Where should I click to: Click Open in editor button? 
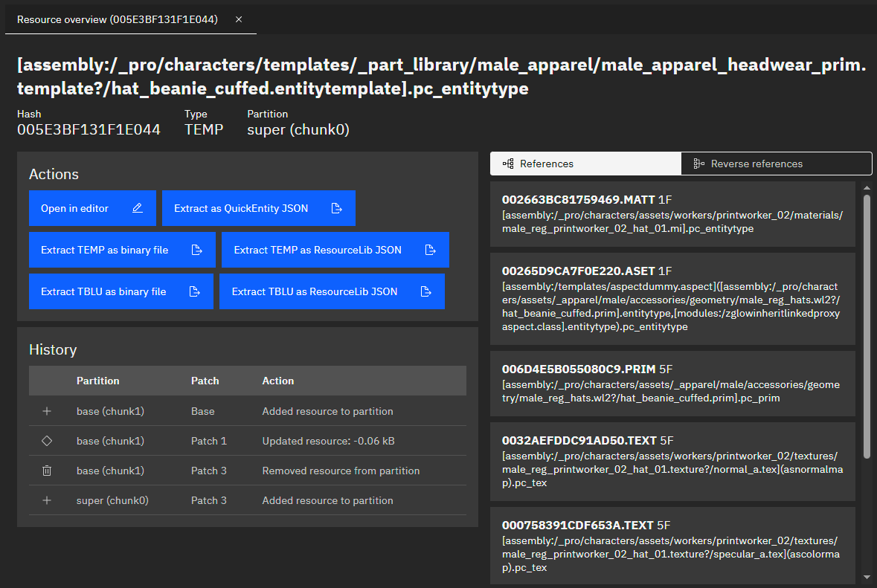pos(92,208)
